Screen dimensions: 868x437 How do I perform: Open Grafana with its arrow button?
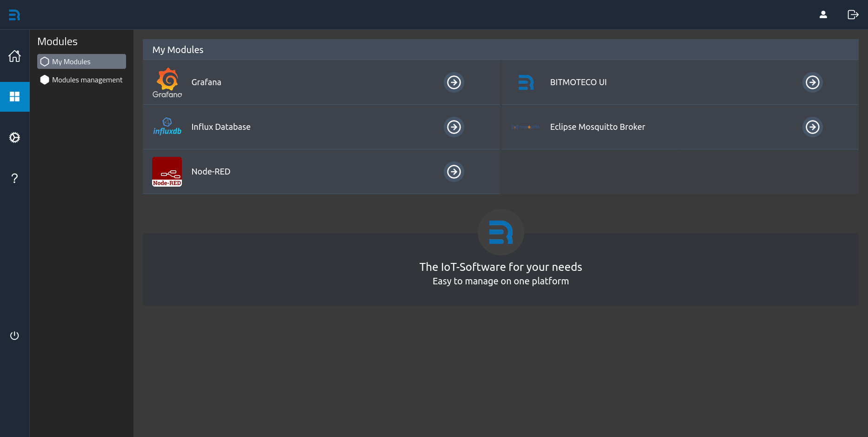pyautogui.click(x=454, y=82)
